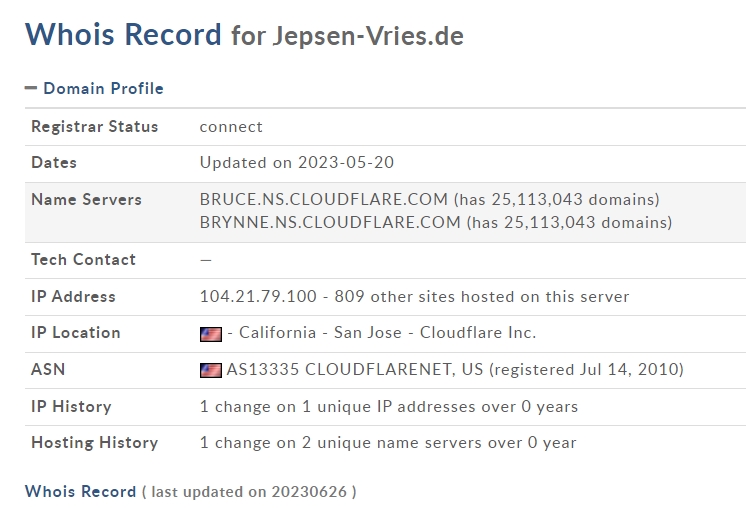Image resolution: width=746 pixels, height=508 pixels.
Task: Click 'AS13335 CLOUDFLARENET, US' value
Action: pyautogui.click(x=354, y=370)
